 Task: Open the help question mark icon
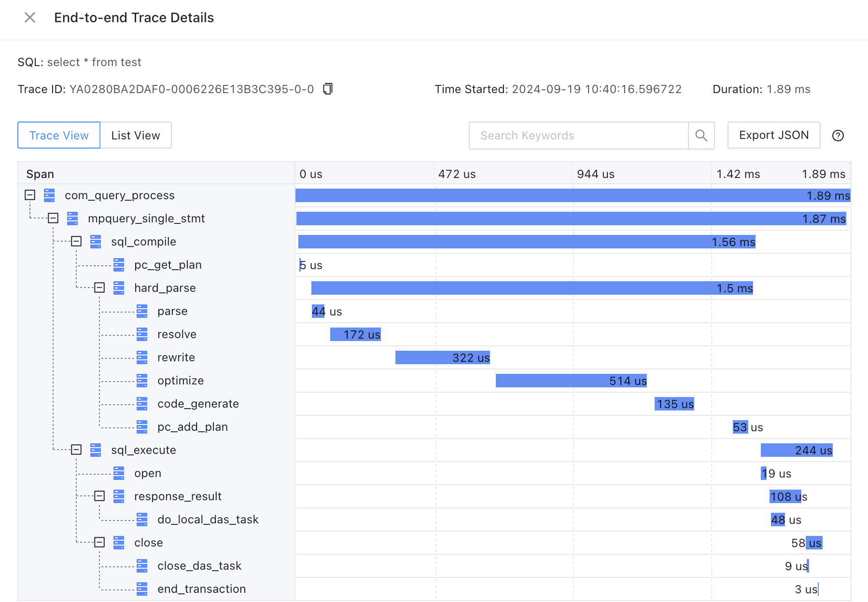tap(838, 136)
